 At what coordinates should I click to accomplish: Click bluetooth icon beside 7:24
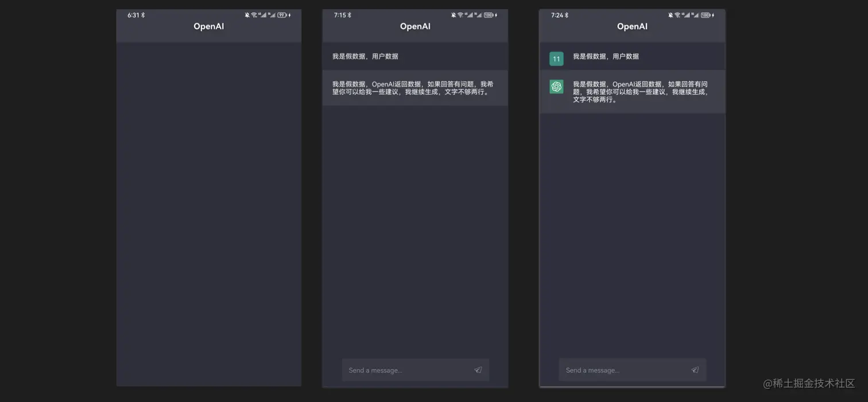click(x=567, y=15)
